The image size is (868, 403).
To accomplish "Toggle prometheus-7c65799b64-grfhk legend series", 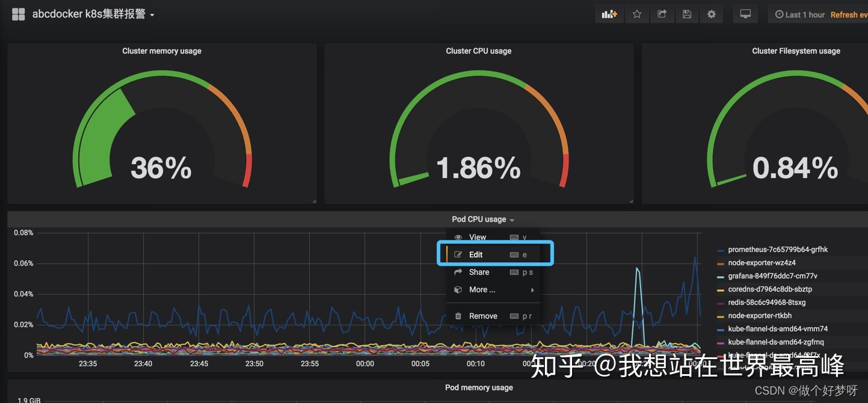I will 778,250.
